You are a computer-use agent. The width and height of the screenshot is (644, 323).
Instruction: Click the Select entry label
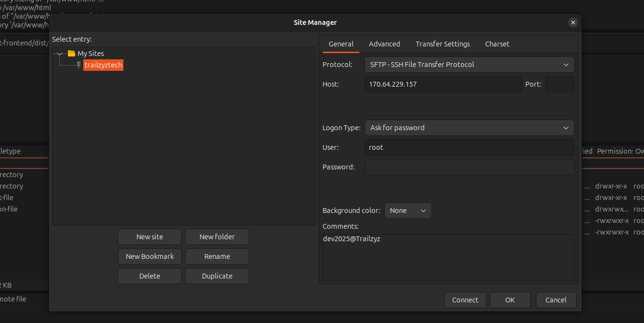72,39
